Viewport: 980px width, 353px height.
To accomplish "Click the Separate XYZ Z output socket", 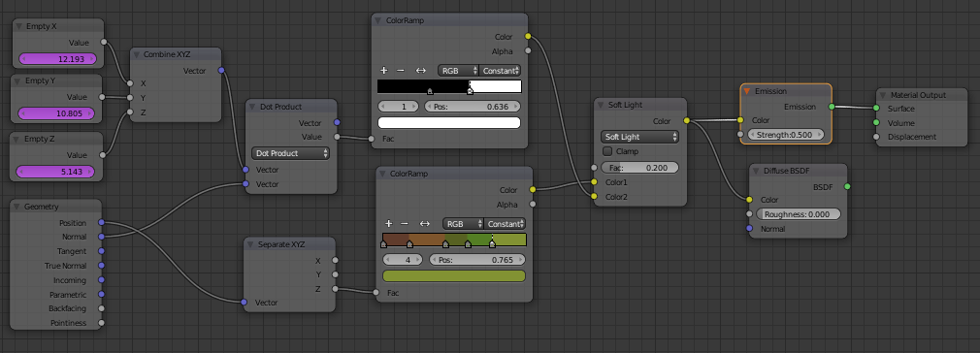I will 335,289.
